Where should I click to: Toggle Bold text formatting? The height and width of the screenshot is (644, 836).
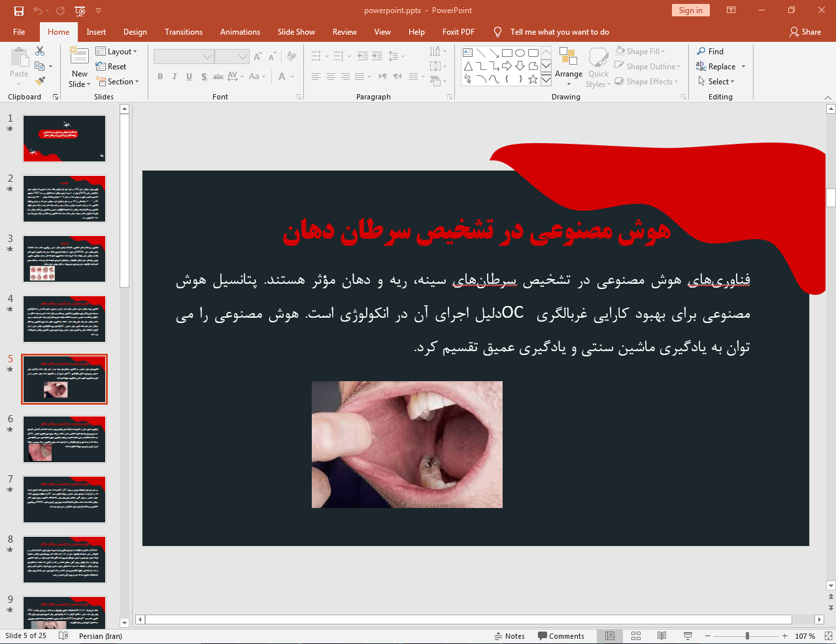click(x=160, y=76)
